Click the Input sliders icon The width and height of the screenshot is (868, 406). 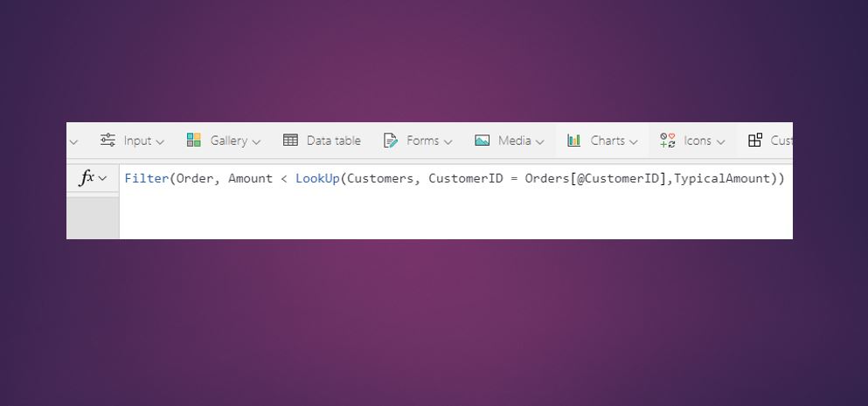click(108, 141)
